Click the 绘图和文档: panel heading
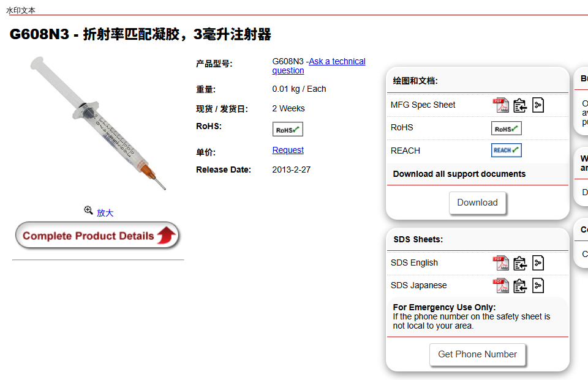Image resolution: width=588 pixels, height=380 pixels. point(415,81)
